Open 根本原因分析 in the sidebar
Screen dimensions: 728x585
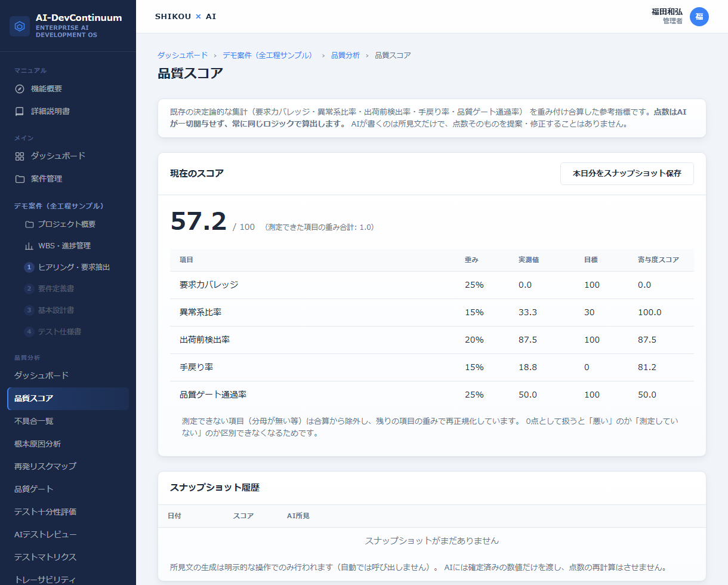coord(68,444)
